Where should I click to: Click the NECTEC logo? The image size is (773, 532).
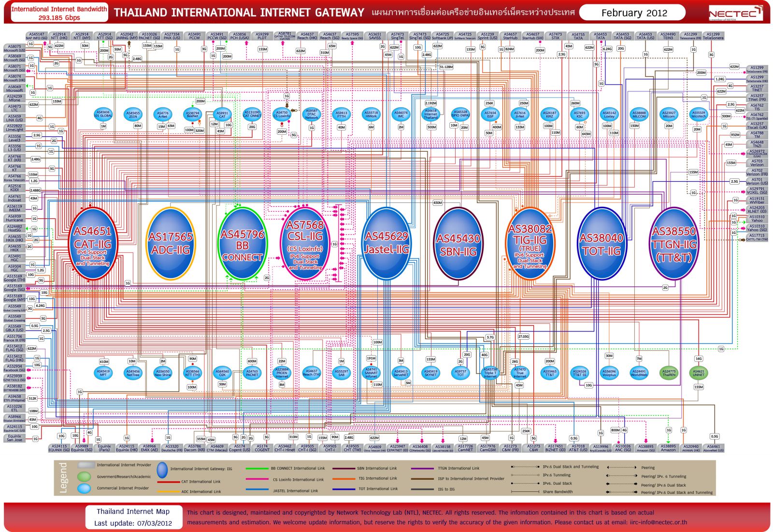pos(735,14)
